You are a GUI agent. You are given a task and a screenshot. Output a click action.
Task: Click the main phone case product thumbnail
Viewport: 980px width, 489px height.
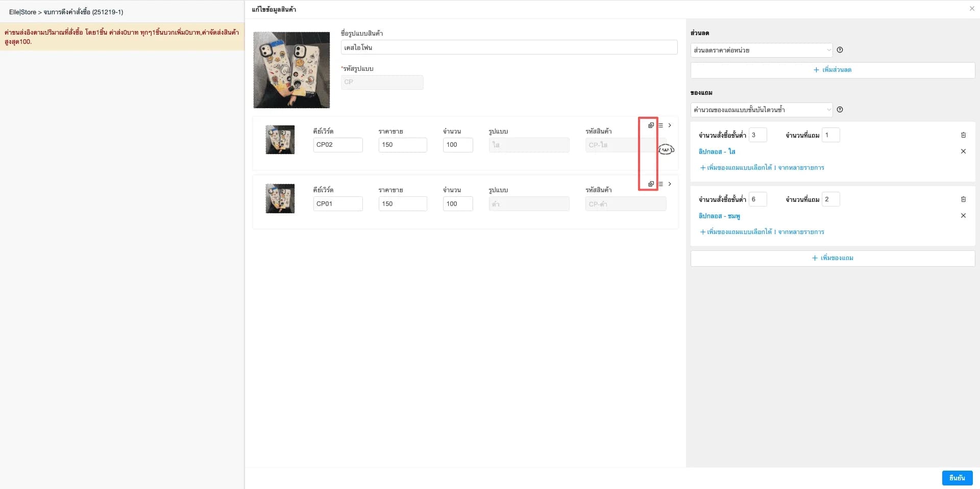click(291, 70)
